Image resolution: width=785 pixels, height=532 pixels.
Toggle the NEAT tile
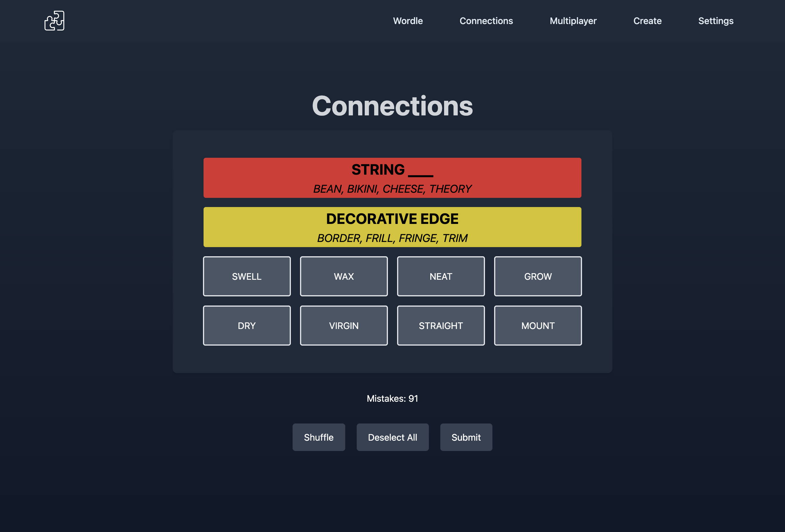[x=441, y=276]
